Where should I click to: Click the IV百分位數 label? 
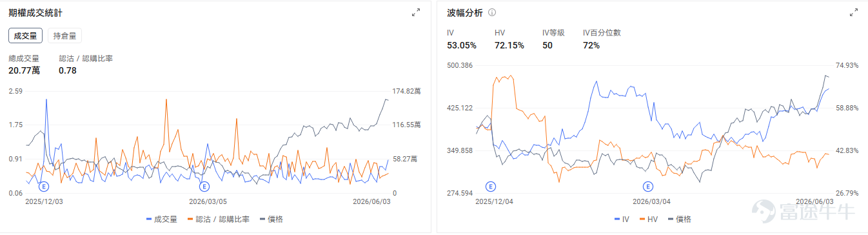[x=602, y=33]
